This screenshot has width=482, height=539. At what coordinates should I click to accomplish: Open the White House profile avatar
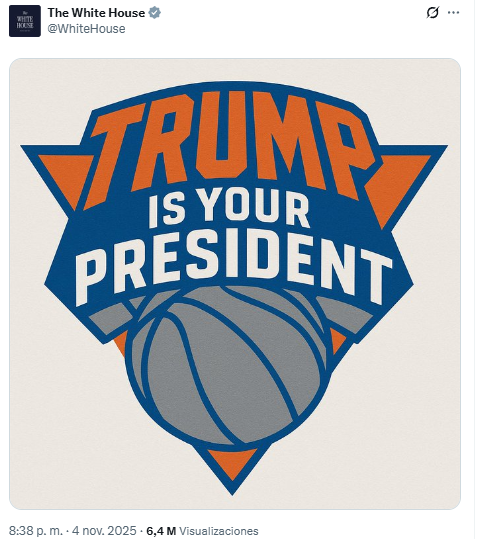click(x=25, y=21)
